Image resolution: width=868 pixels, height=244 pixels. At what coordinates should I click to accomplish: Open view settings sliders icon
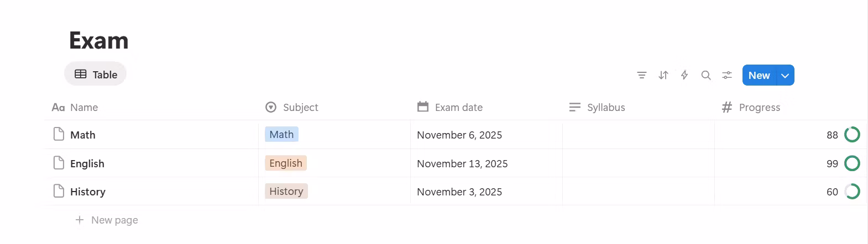pos(727,75)
